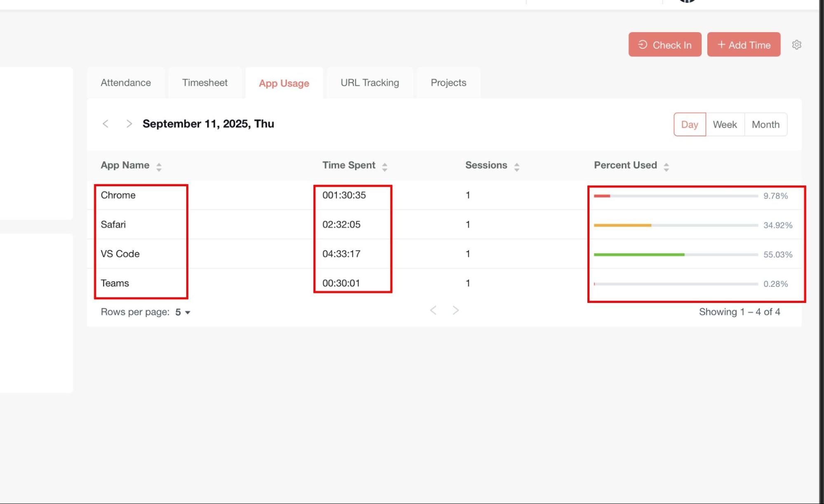Image resolution: width=824 pixels, height=504 pixels.
Task: Open the Attendance tab
Action: point(126,83)
